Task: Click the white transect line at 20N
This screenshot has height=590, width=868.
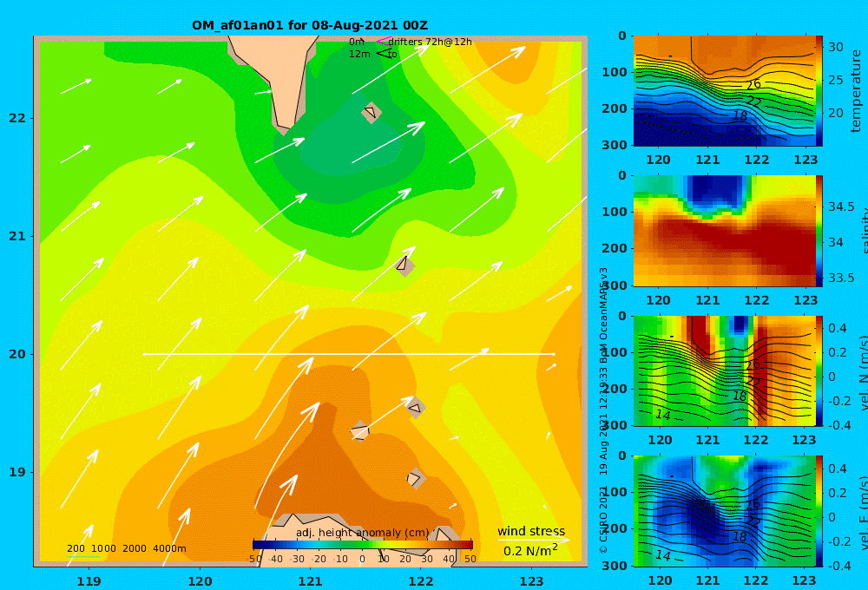Action: click(349, 354)
